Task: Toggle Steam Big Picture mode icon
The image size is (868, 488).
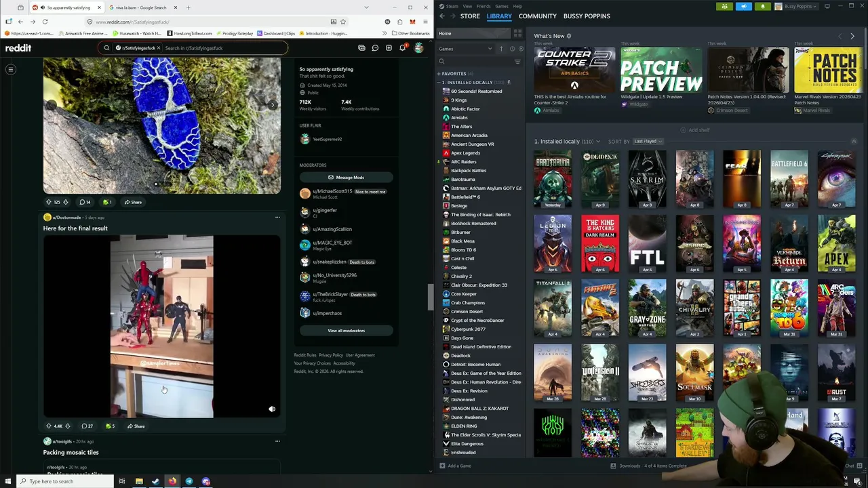Action: click(x=827, y=6)
